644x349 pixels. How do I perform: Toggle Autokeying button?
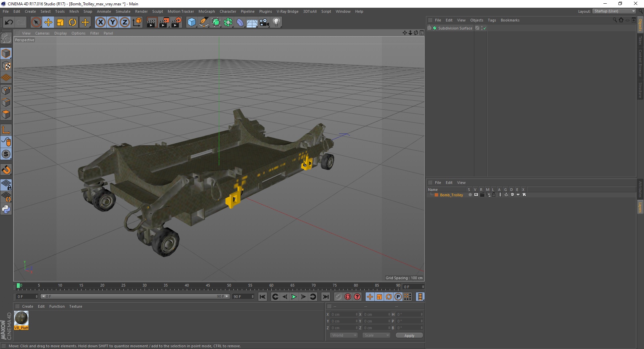348,297
